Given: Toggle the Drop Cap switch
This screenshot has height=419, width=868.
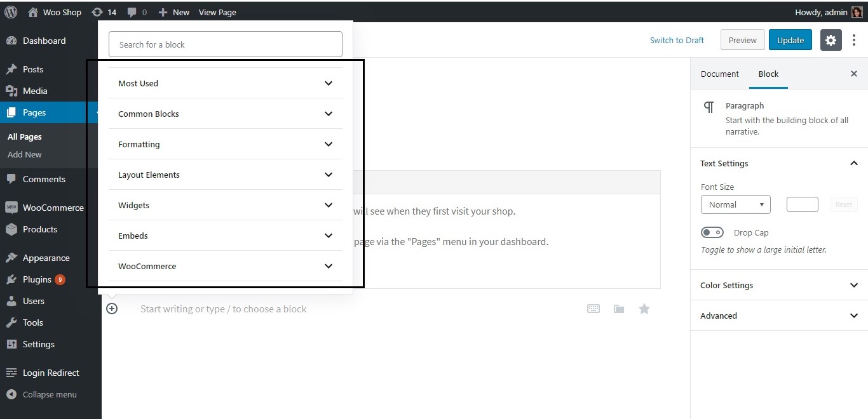Looking at the screenshot, I should (712, 232).
